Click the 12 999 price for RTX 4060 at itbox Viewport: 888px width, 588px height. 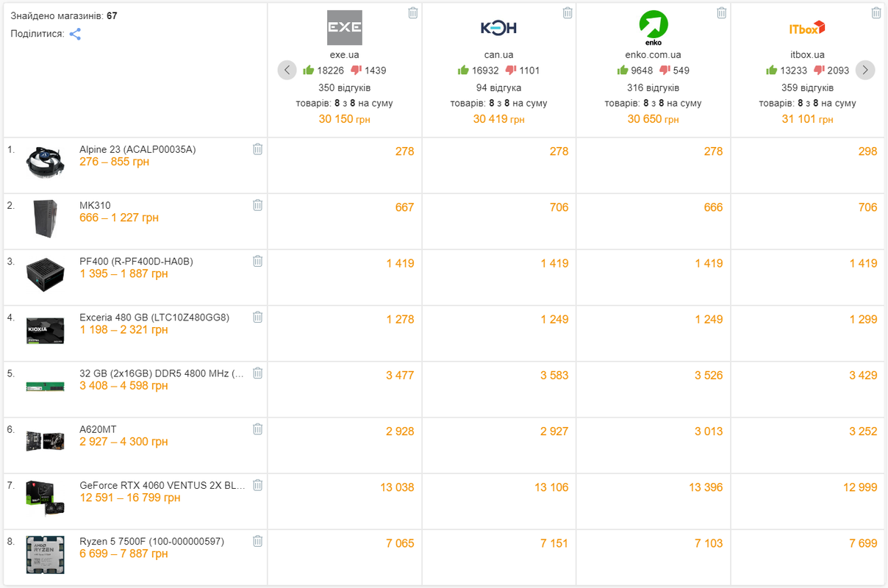[853, 487]
